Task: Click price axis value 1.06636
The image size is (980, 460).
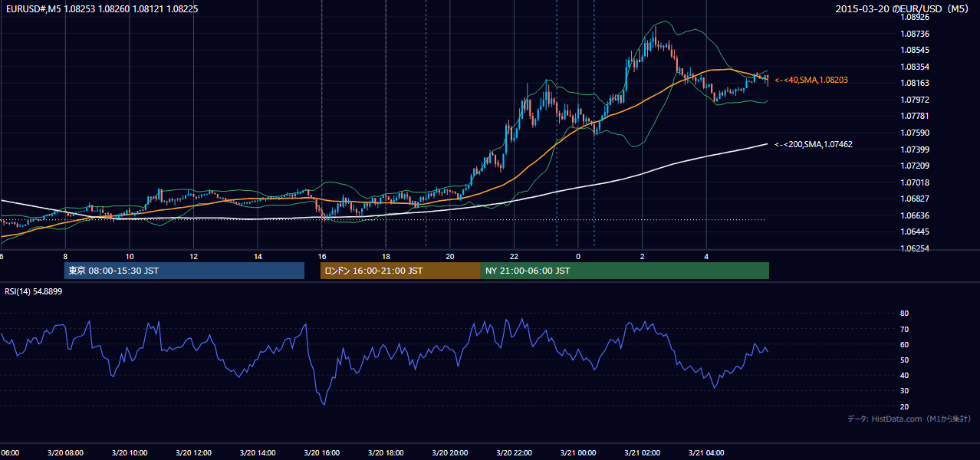Action: point(914,215)
